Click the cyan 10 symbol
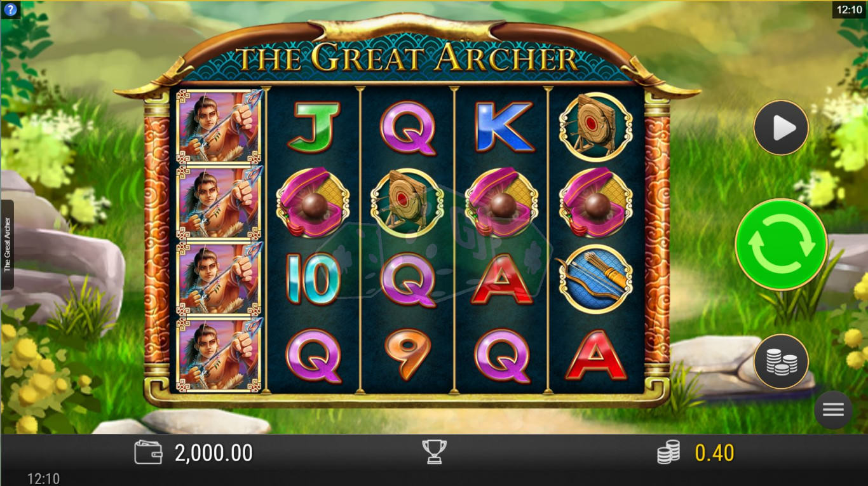Viewport: 868px width, 486px height. pos(313,280)
